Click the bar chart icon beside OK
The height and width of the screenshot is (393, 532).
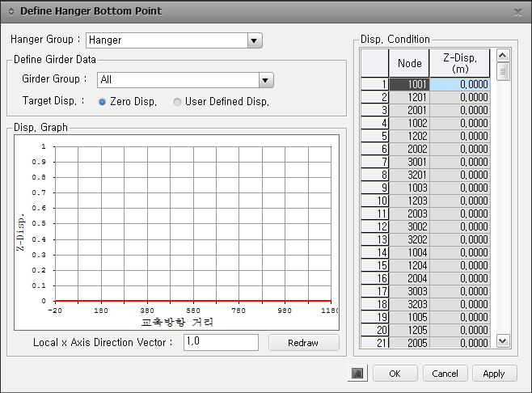357,374
